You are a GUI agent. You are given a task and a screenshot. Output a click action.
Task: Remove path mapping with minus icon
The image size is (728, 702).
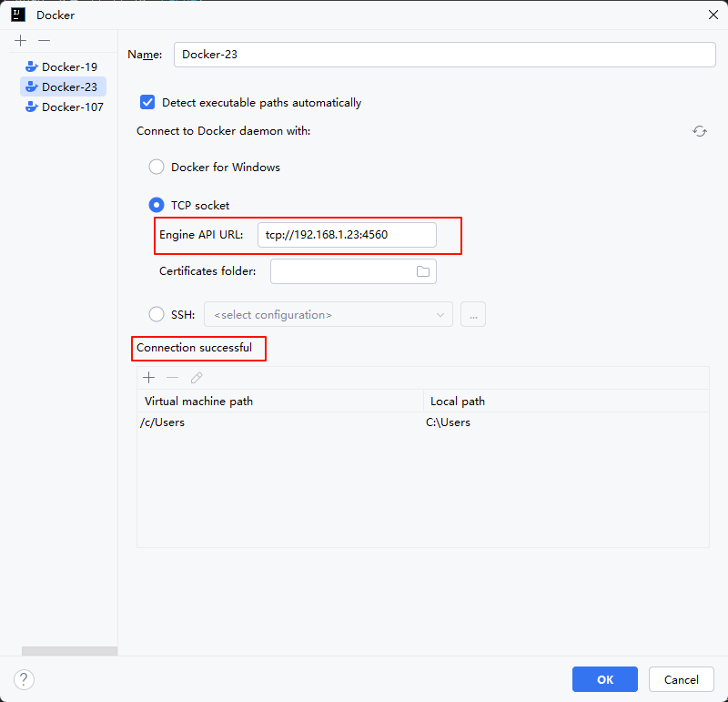173,378
